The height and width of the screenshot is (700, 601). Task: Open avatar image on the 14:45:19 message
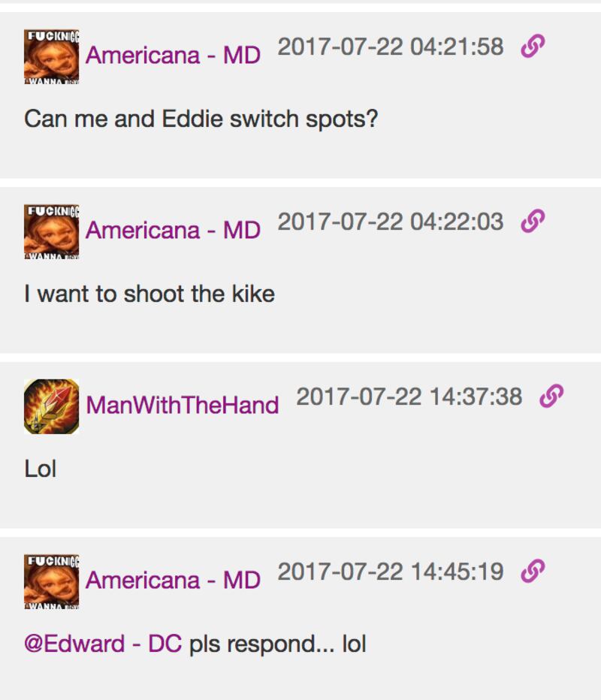click(x=52, y=581)
